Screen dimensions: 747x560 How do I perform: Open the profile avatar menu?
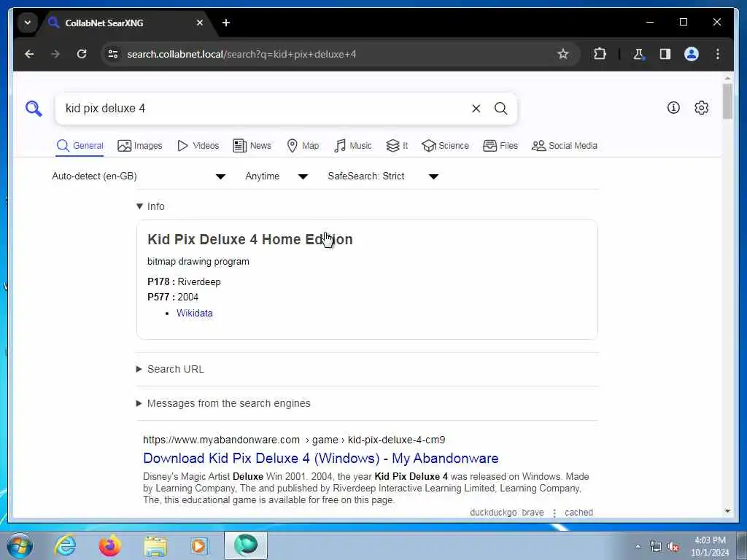click(692, 54)
